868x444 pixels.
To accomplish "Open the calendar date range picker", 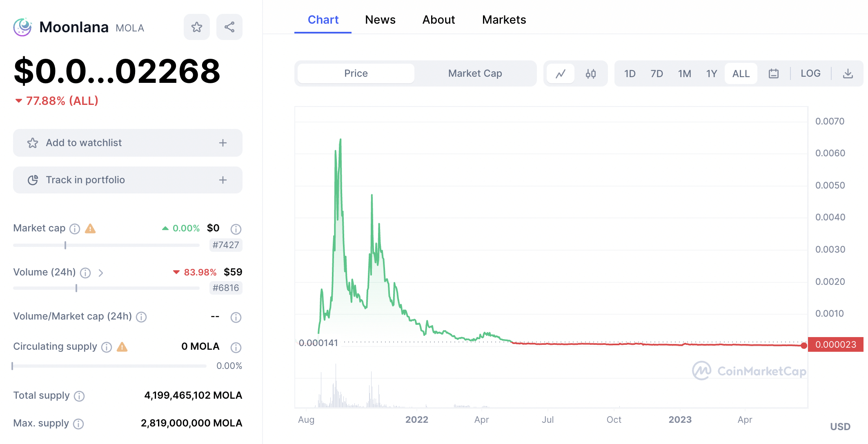I will (773, 73).
